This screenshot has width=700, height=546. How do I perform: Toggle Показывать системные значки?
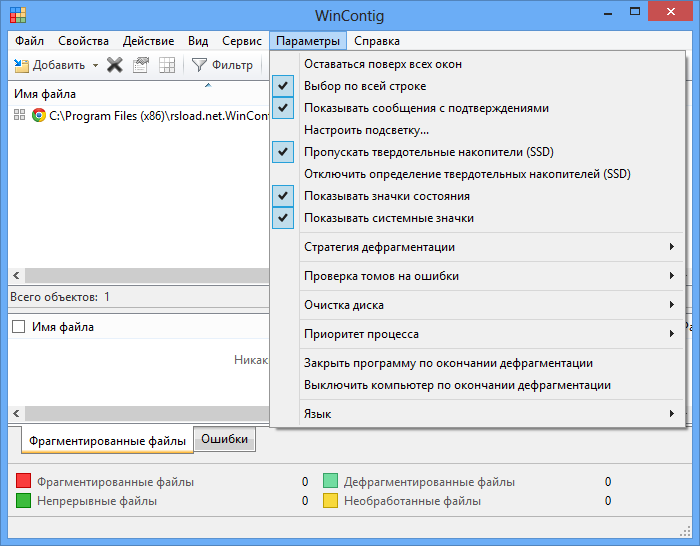point(478,218)
